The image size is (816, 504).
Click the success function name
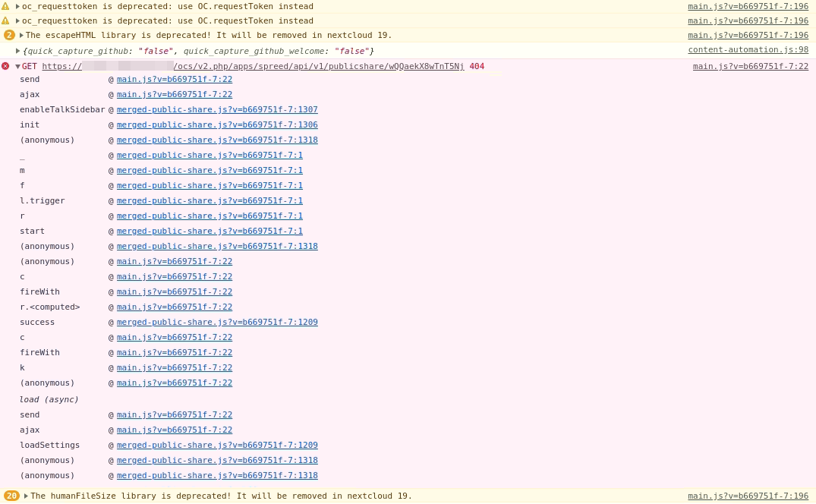point(37,322)
